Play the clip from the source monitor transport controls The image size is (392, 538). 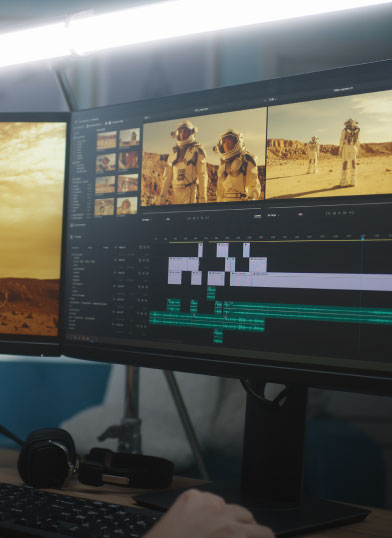(x=198, y=218)
